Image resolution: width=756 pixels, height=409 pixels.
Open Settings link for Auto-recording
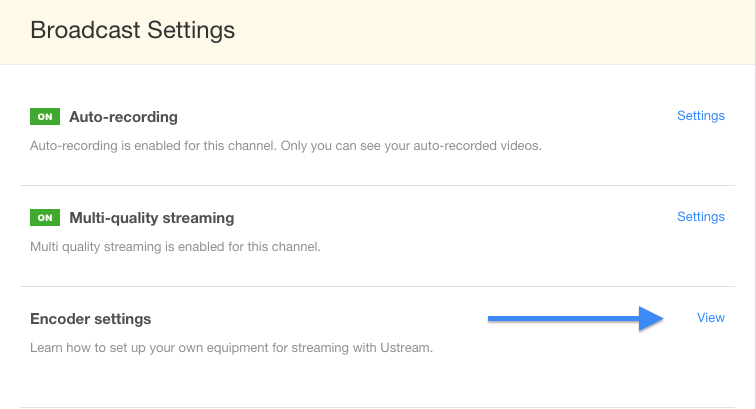tap(701, 116)
